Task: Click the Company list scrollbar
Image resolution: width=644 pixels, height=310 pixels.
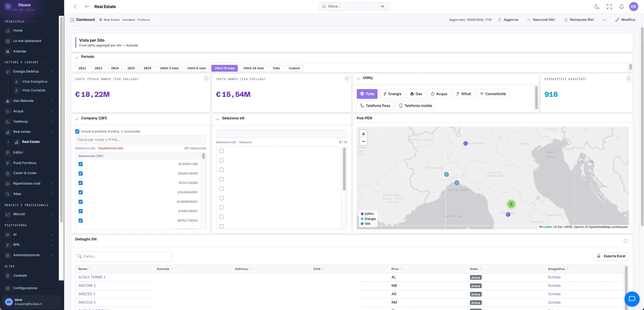Action: (204, 156)
